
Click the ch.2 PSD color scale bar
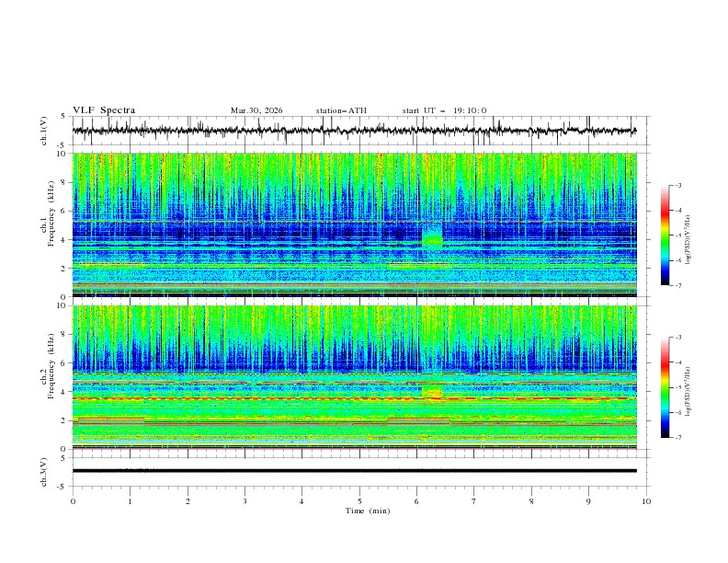(x=665, y=387)
